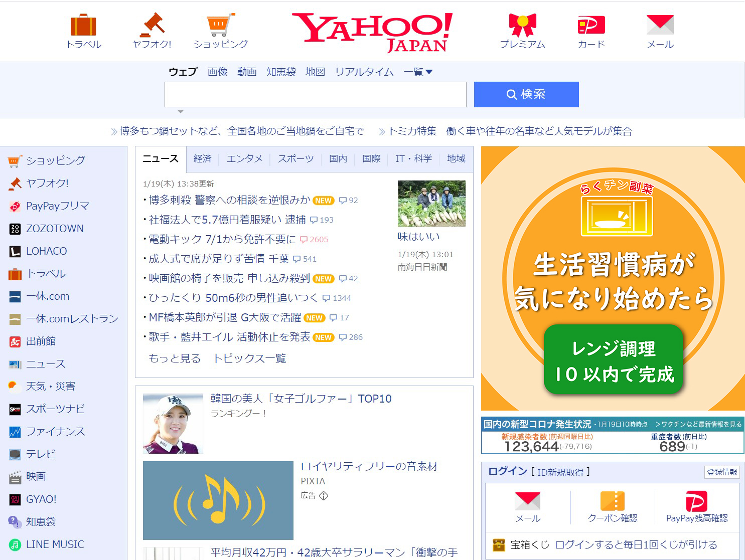Image resolution: width=745 pixels, height=560 pixels.
Task: Switch to the 国際 news tab
Action: [371, 159]
